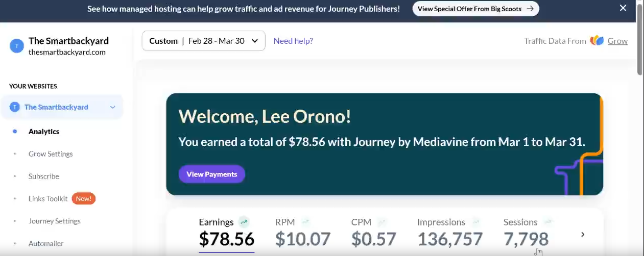Click the Sessions trend arrow icon
The height and width of the screenshot is (256, 644).
[x=548, y=222]
